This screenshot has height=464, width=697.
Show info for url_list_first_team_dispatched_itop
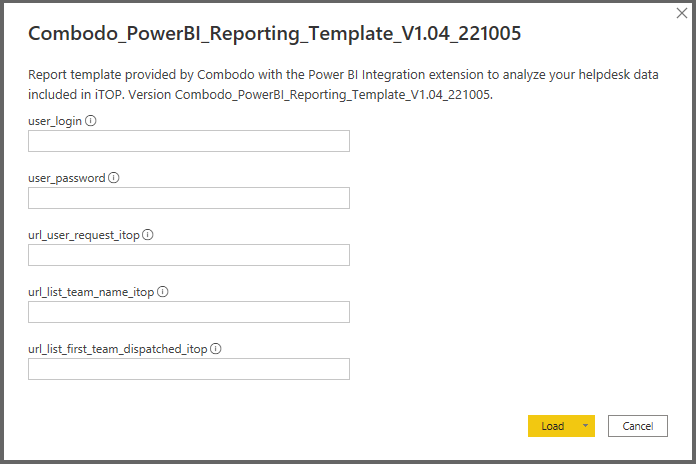(x=215, y=349)
